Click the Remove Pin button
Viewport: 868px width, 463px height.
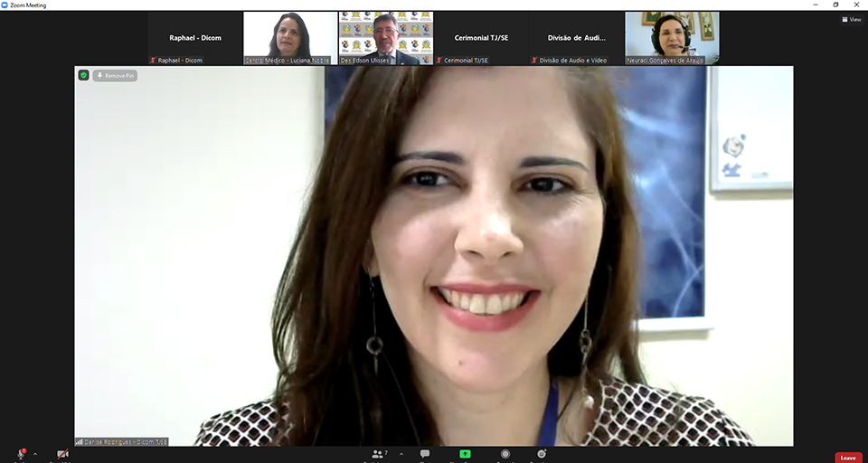[x=115, y=76]
